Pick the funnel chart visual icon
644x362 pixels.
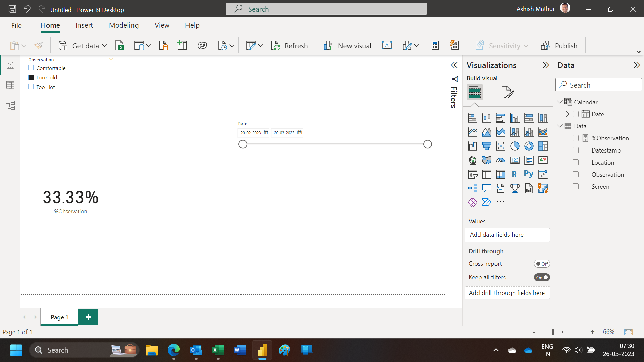pos(486,146)
